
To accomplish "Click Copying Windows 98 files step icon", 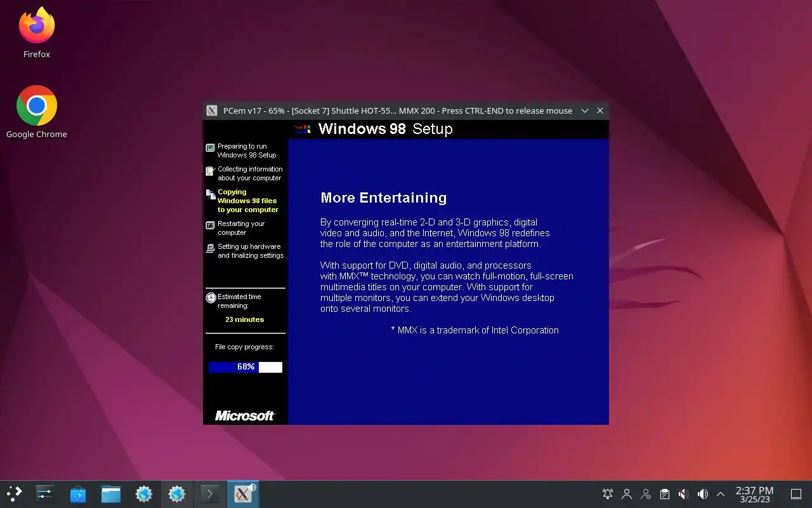I will 211,194.
